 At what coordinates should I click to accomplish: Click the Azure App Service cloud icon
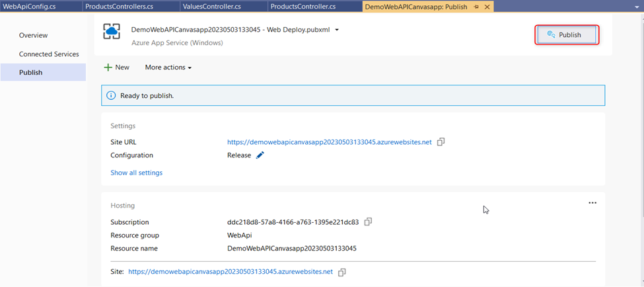[112, 31]
